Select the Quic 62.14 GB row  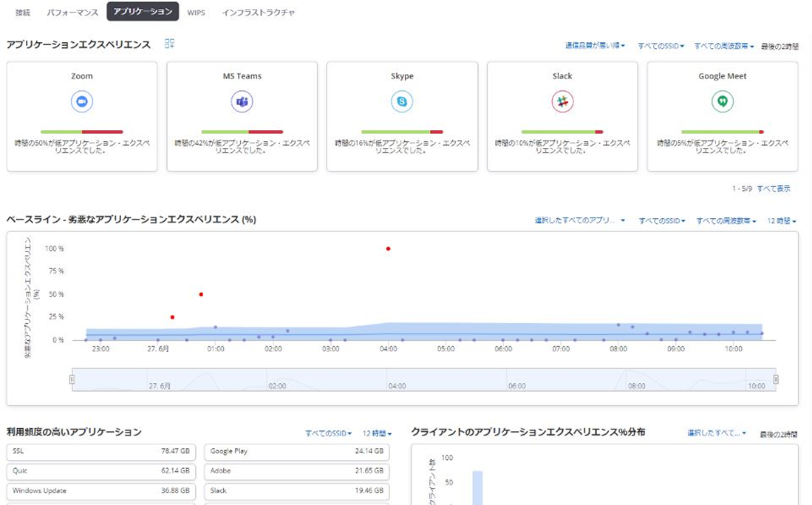[x=101, y=471]
